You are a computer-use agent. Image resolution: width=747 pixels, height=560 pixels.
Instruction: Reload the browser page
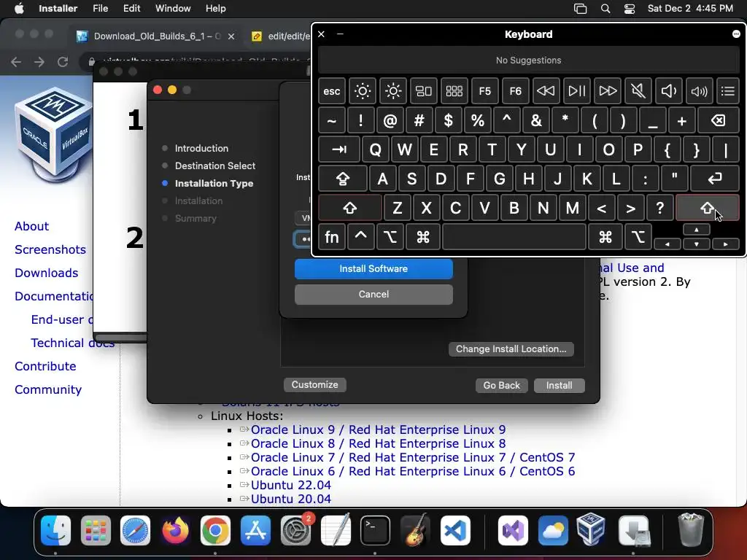pyautogui.click(x=63, y=62)
